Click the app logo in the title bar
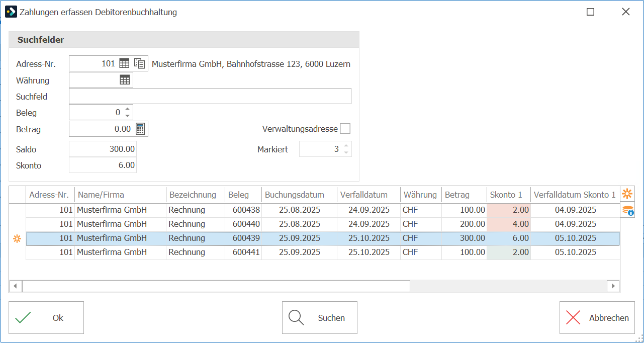The width and height of the screenshot is (644, 343). [11, 12]
